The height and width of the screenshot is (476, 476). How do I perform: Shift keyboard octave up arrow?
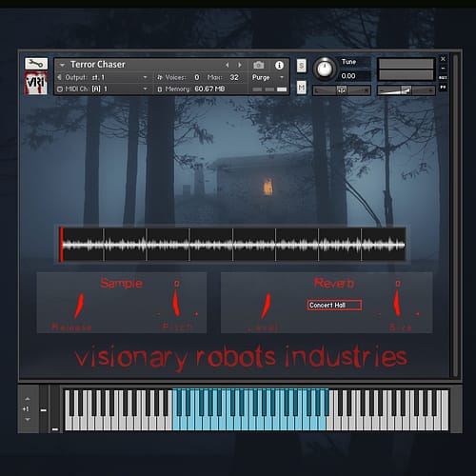[x=28, y=399]
